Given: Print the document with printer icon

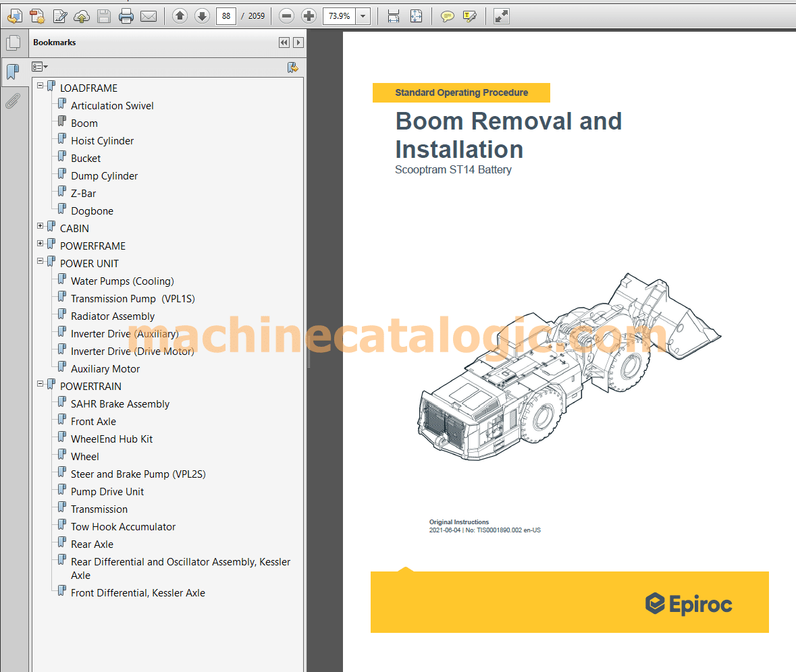Looking at the screenshot, I should [x=126, y=16].
